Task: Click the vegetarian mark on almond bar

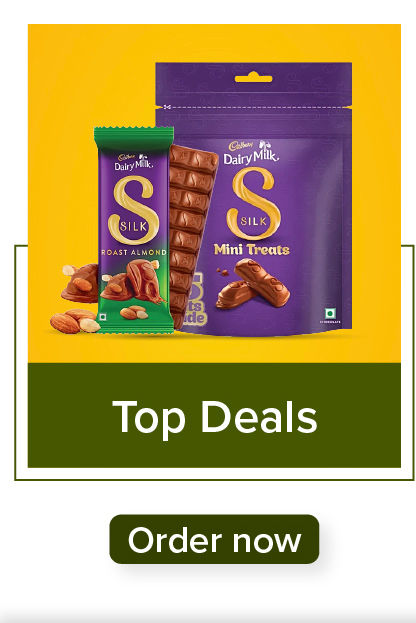Action: tap(103, 317)
